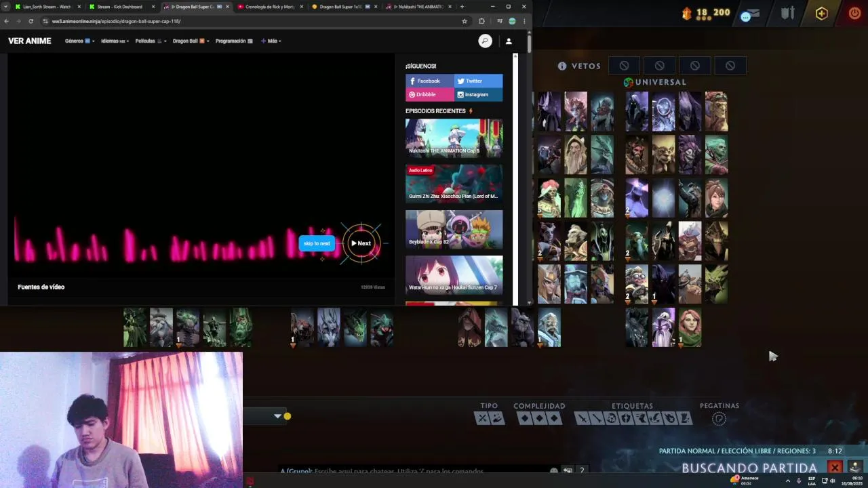Open Beyblade X Cap 82 thumbnail

(x=454, y=230)
